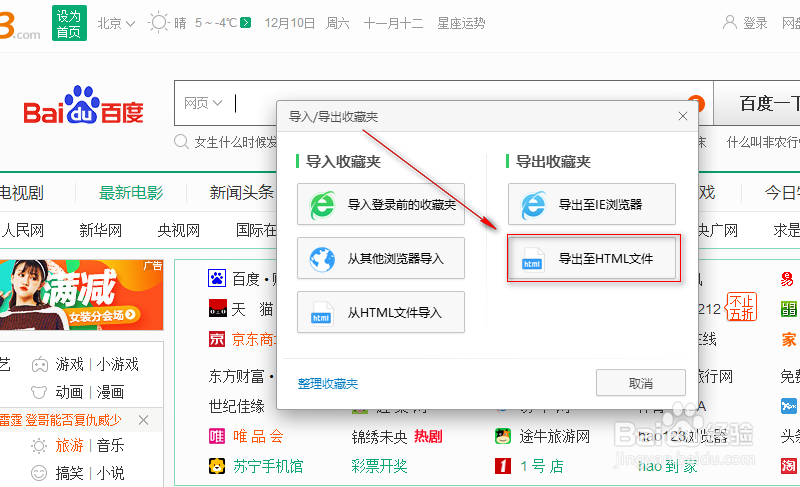Click the 1号店 site icon

coord(503,466)
